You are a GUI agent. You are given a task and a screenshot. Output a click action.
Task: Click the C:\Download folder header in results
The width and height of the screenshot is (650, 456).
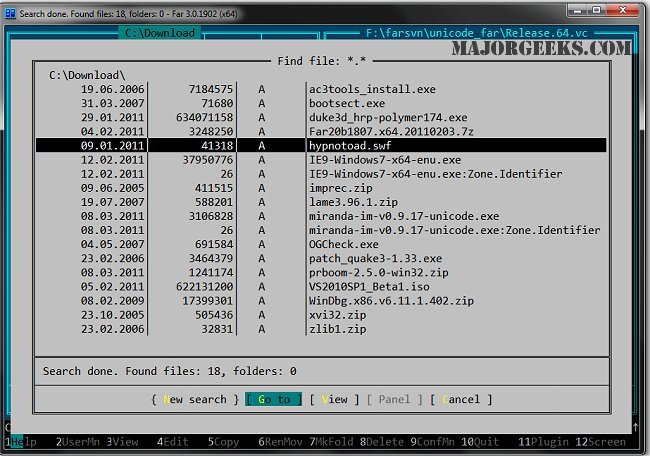click(x=86, y=75)
